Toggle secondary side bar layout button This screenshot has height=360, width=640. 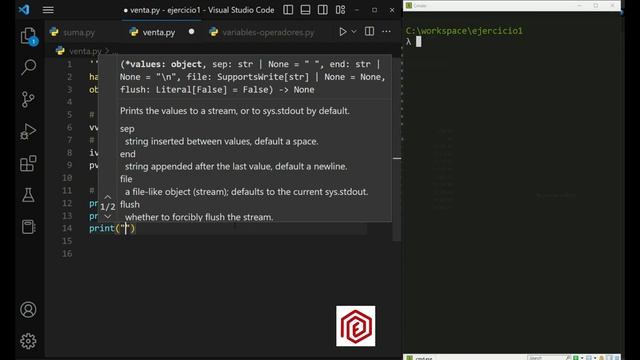click(x=322, y=10)
